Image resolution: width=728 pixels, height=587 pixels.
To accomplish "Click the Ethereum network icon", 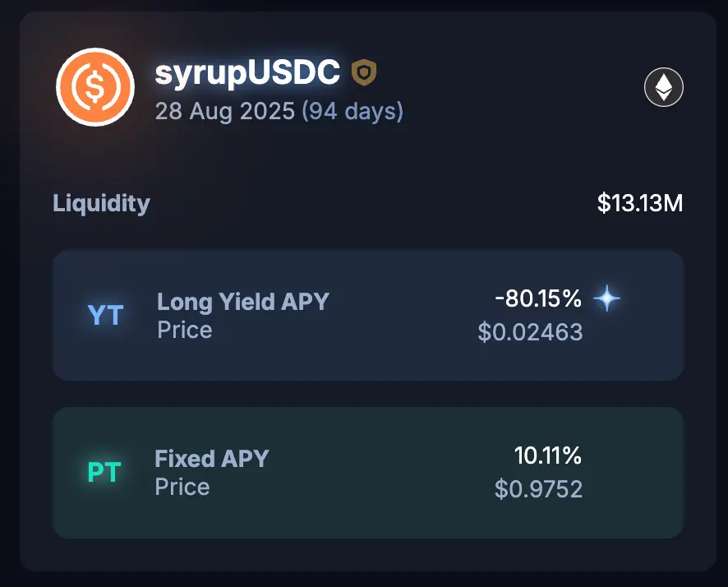I will (x=664, y=87).
